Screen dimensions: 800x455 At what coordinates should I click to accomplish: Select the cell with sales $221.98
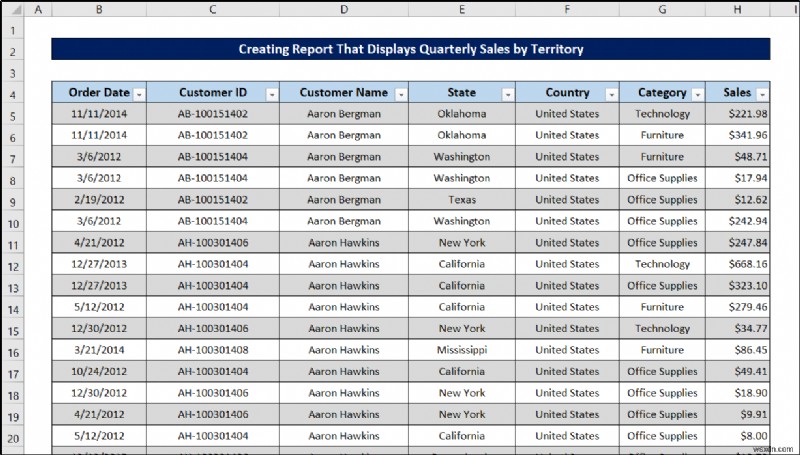738,114
